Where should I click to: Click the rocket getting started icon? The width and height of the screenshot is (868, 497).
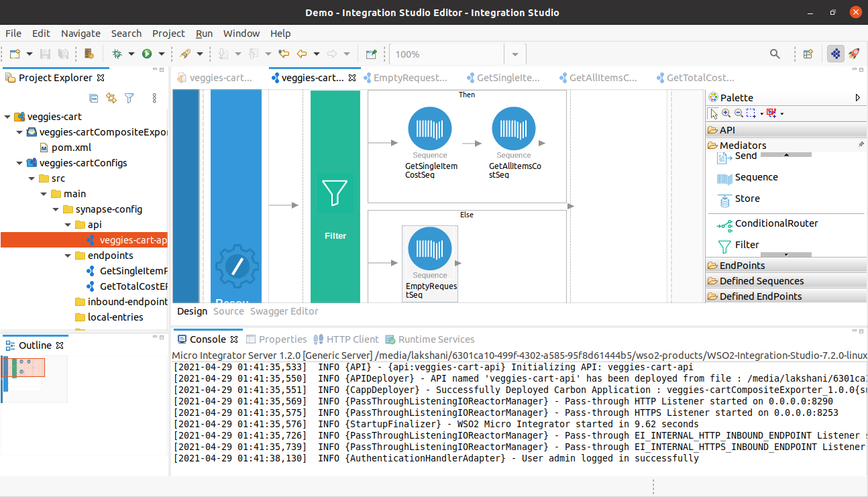[x=854, y=54]
